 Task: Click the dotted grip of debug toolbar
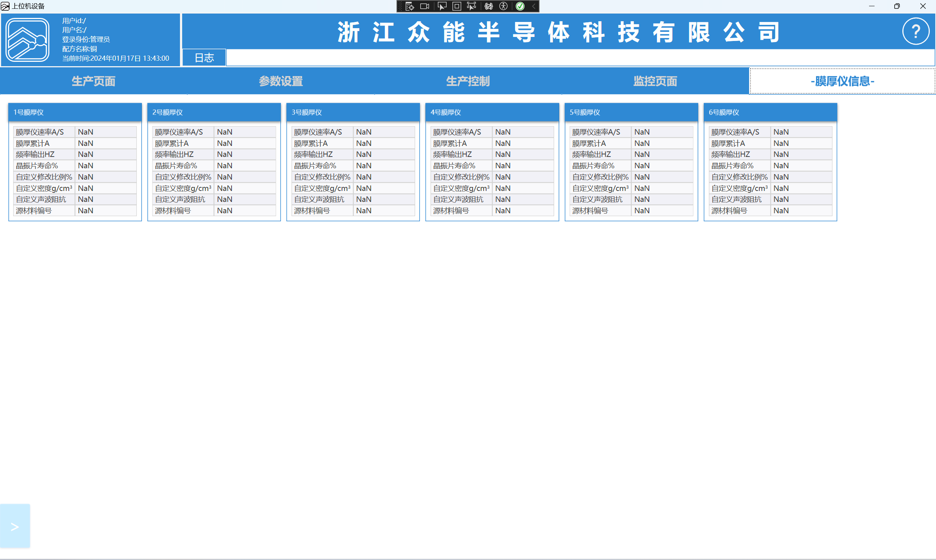pyautogui.click(x=400, y=6)
